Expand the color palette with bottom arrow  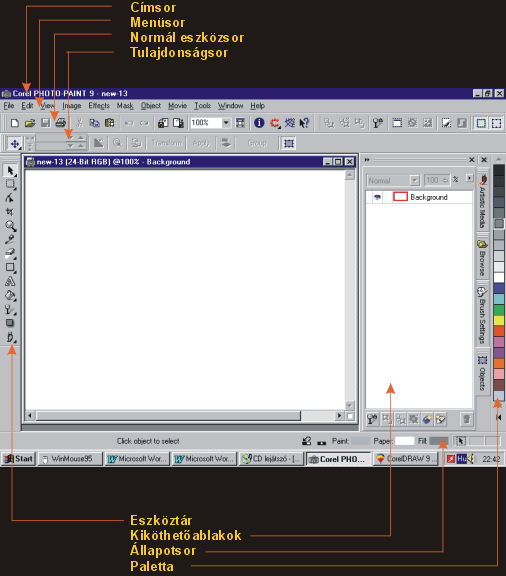click(499, 417)
